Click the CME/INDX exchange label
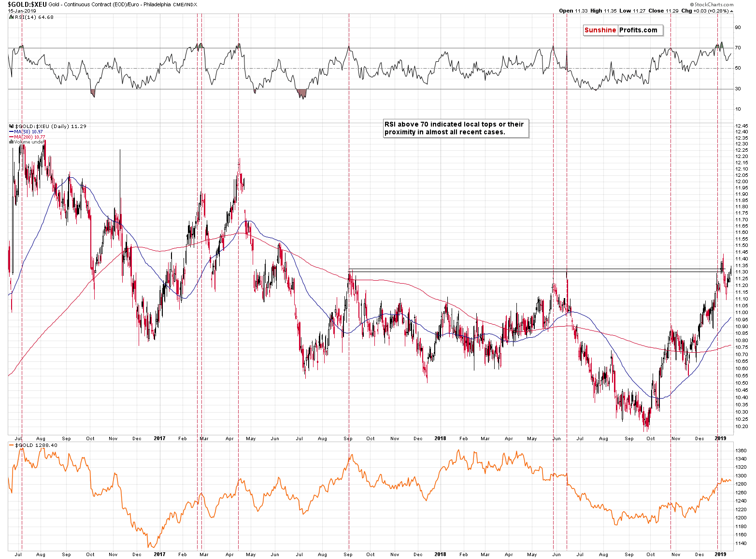Screen dimensions: 756x559 pos(185,4)
